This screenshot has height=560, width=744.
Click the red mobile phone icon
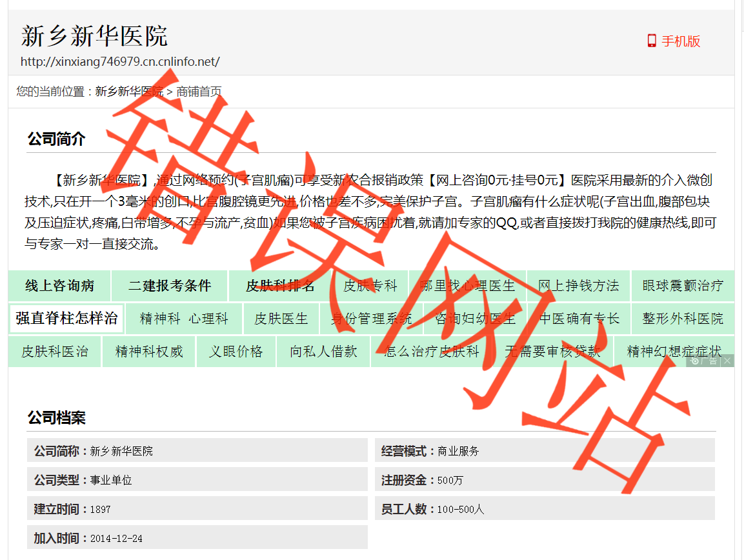point(652,41)
